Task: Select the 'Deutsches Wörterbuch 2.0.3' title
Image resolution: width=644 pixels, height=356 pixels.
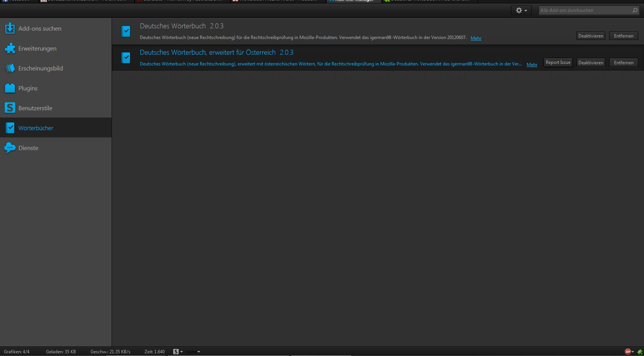Action: pos(182,26)
